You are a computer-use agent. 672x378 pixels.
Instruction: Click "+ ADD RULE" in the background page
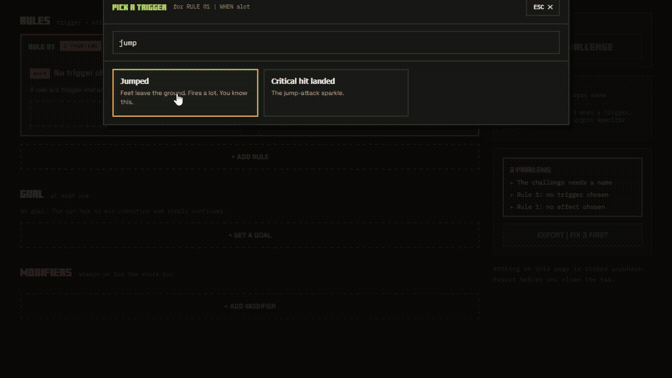[250, 157]
